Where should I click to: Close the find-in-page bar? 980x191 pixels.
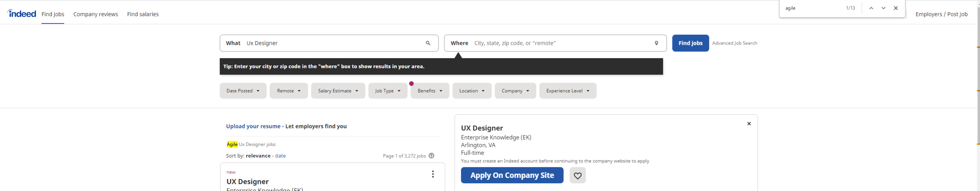pyautogui.click(x=896, y=8)
